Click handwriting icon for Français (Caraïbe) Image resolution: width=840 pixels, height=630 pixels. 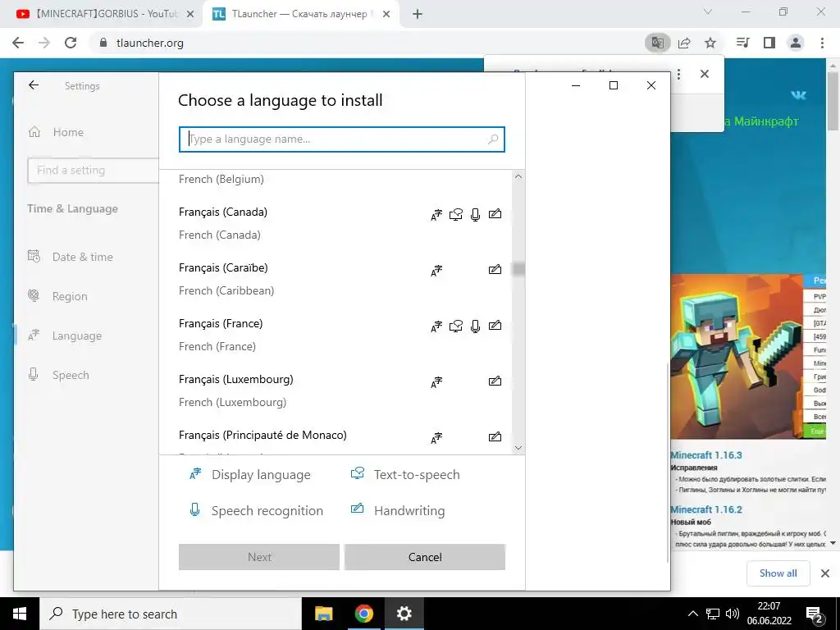495,269
